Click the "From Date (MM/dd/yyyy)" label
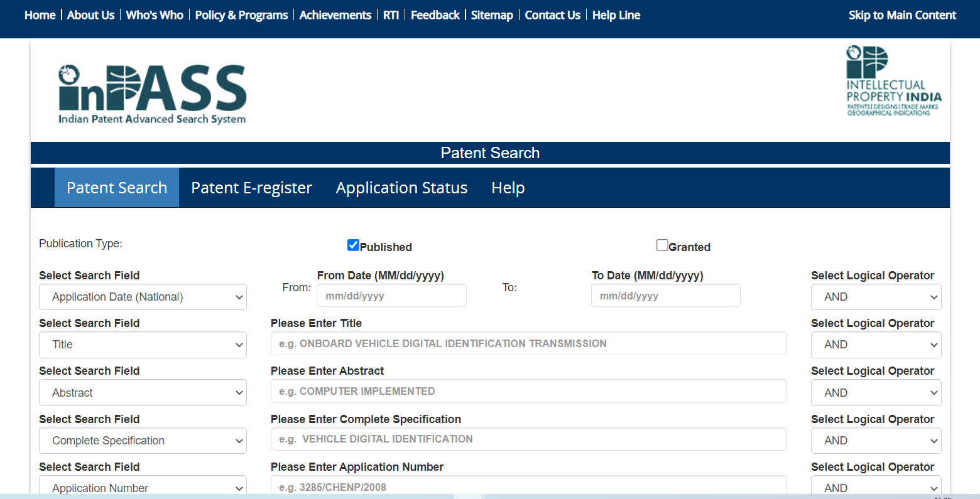The image size is (980, 499). click(381, 276)
